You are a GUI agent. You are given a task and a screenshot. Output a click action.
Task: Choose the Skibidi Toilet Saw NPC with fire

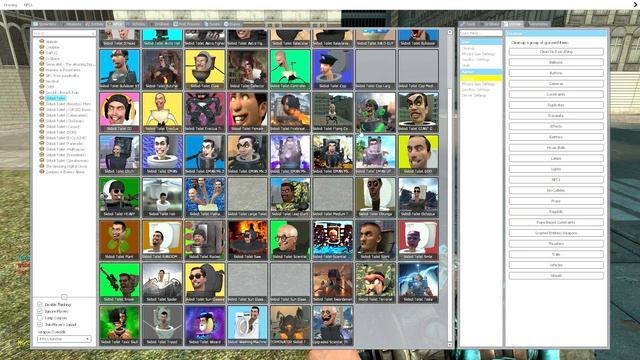(248, 240)
